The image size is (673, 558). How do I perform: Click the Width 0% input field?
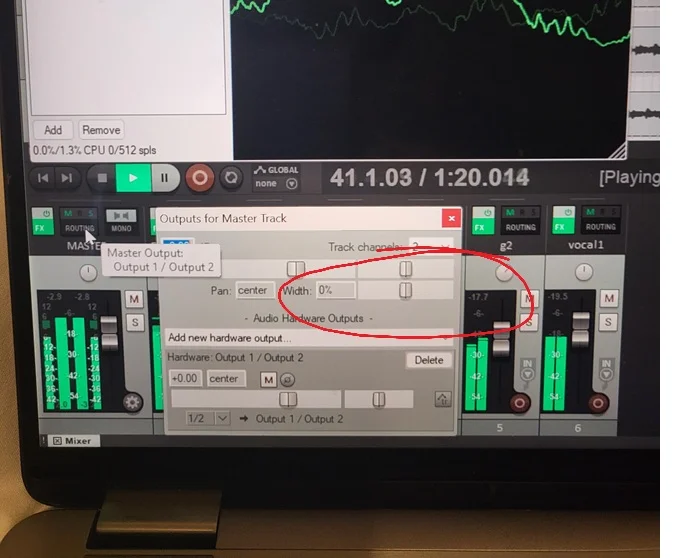336,291
